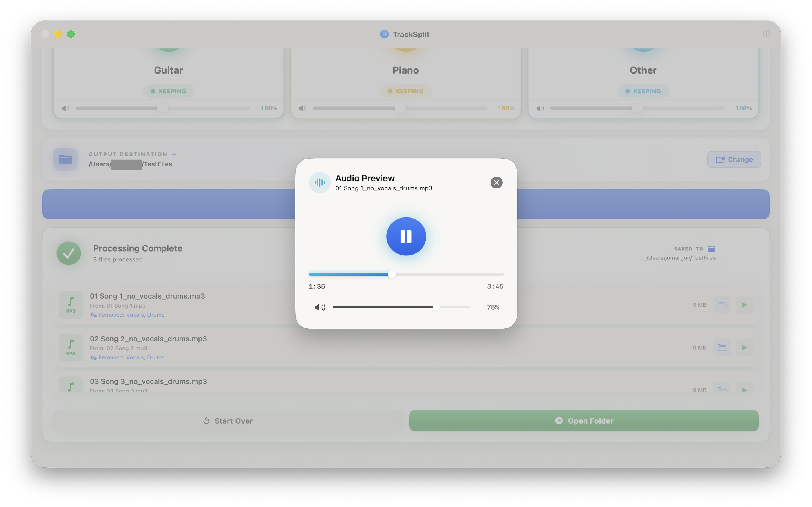Click the green Open Folder button
This screenshot has height=507, width=812.
pyautogui.click(x=584, y=421)
